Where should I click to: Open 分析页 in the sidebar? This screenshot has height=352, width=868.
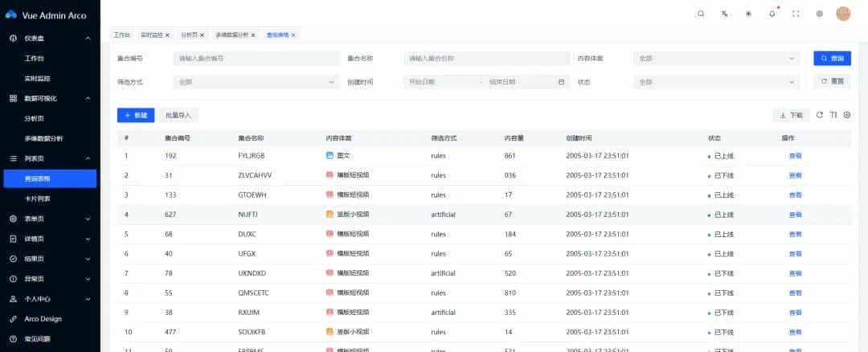tap(35, 118)
